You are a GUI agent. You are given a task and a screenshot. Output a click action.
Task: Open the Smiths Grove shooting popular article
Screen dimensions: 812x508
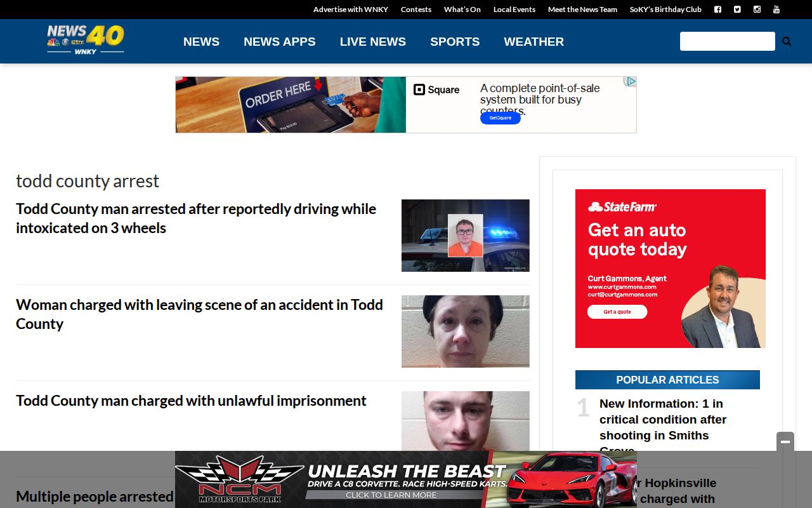[x=663, y=424]
